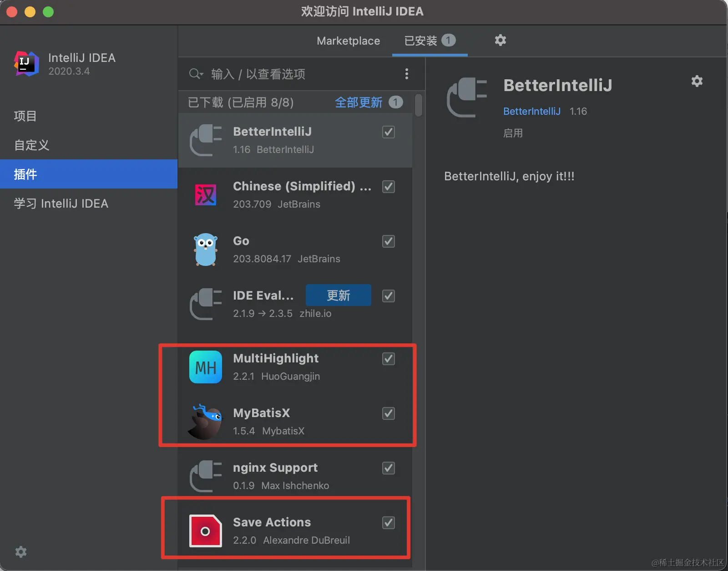The height and width of the screenshot is (571, 728).
Task: Click the 0.1.9 Max Ishchenko text
Action: click(x=281, y=485)
